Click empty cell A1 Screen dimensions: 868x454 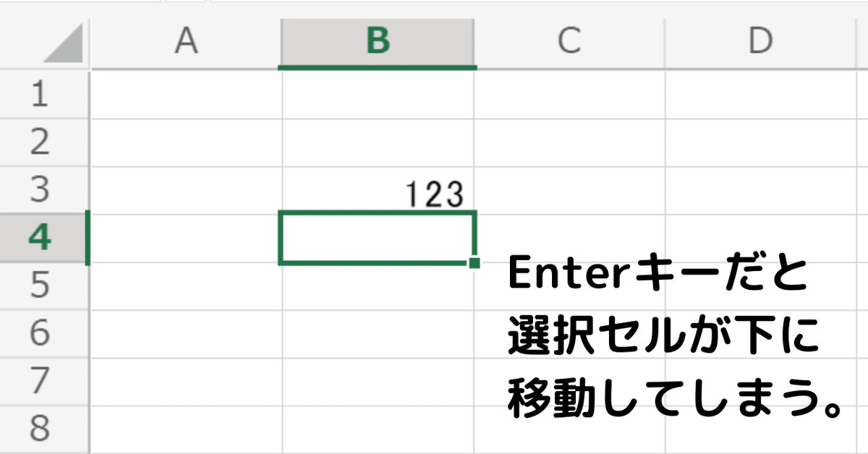pyautogui.click(x=186, y=95)
